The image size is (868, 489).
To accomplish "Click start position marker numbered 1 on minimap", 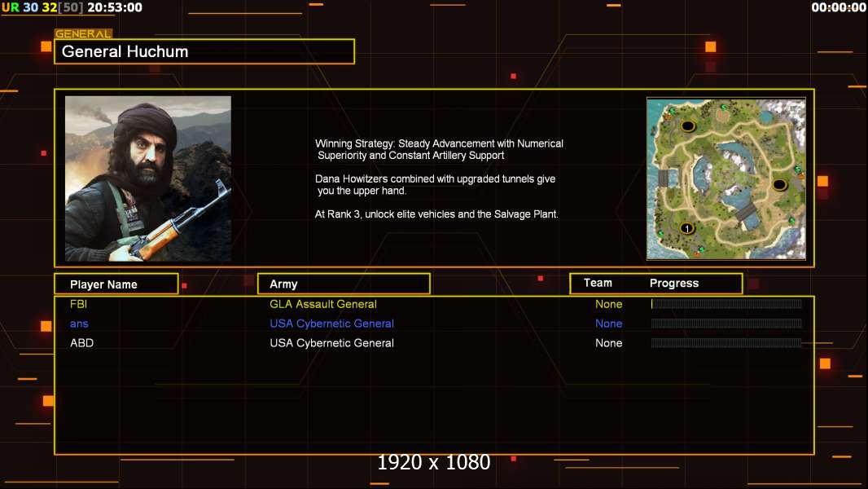I will coord(687,228).
